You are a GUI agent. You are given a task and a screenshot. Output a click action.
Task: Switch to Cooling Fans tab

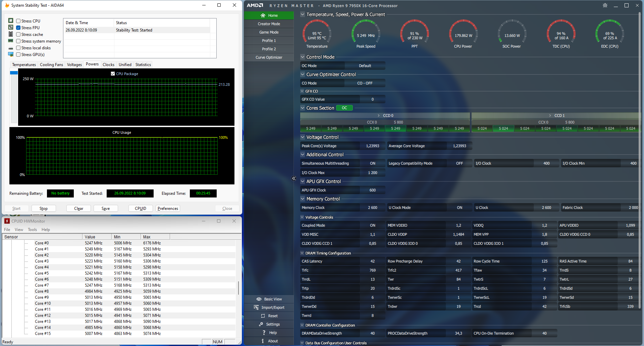tap(51, 65)
